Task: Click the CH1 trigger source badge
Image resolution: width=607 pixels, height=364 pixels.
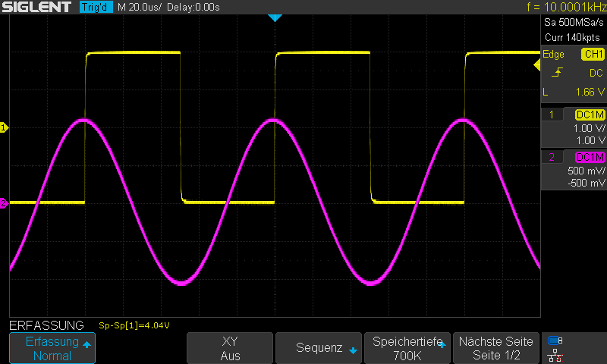Action: [x=593, y=54]
